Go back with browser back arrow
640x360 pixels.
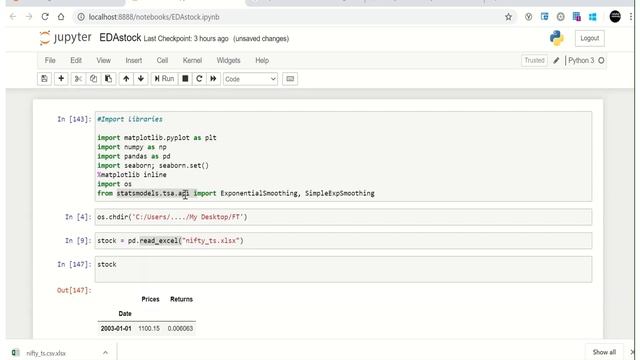coord(13,17)
